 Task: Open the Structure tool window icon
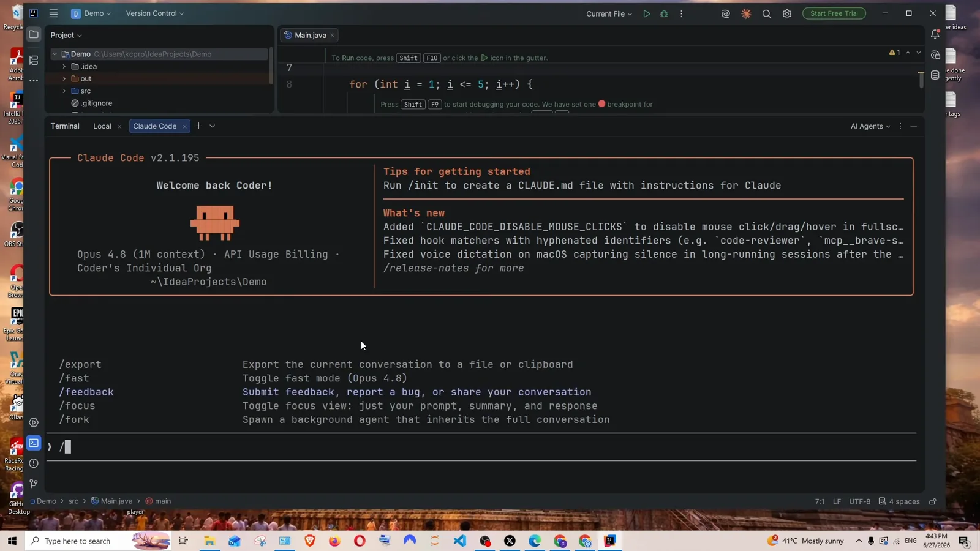pyautogui.click(x=34, y=60)
